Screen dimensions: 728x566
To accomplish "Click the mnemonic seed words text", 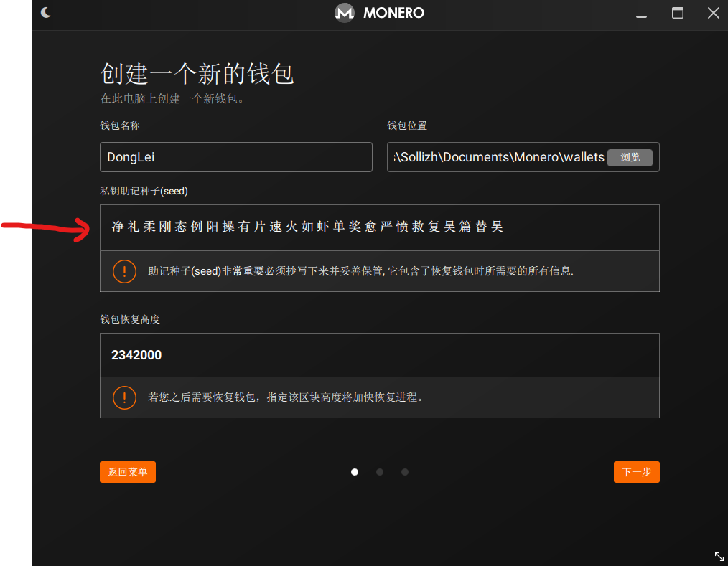I will click(x=307, y=227).
